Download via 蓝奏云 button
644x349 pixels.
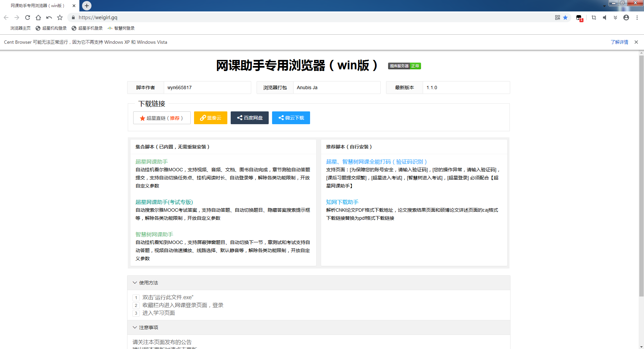211,118
